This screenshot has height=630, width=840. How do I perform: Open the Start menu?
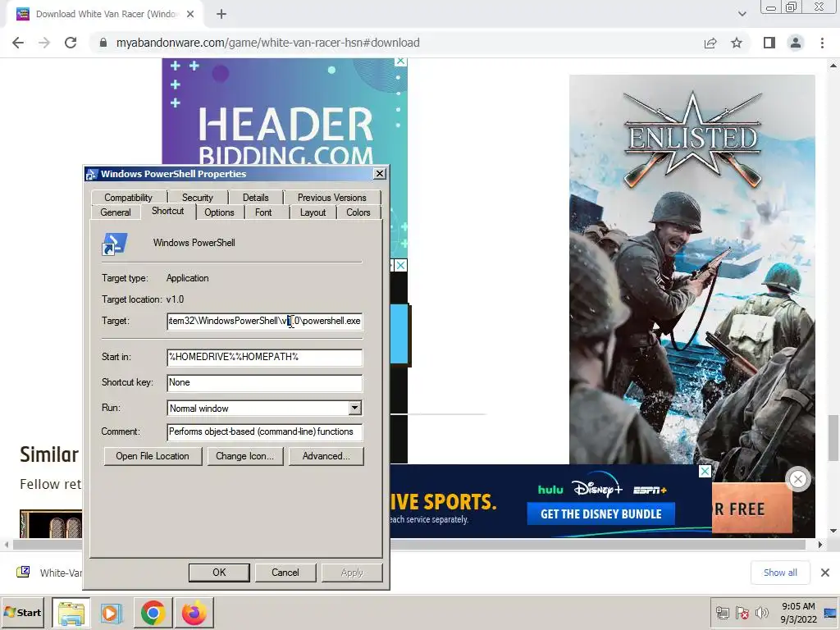tap(22, 613)
